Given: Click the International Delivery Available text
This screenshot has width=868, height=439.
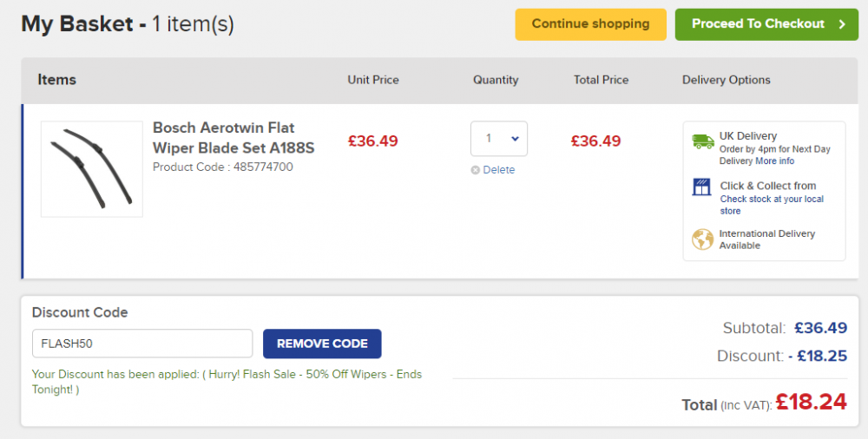Looking at the screenshot, I should click(x=766, y=239).
